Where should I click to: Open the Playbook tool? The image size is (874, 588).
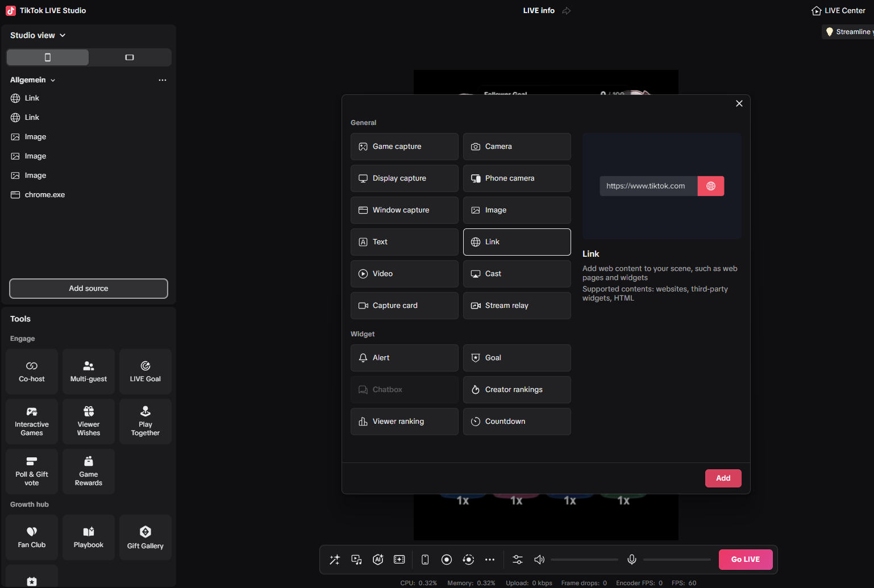[x=89, y=537]
